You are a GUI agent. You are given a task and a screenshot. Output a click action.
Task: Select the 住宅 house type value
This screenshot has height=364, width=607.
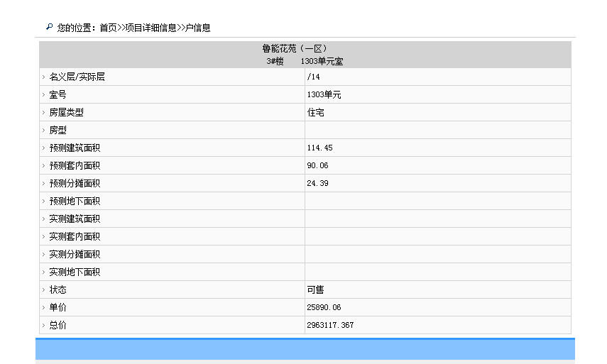(x=315, y=112)
